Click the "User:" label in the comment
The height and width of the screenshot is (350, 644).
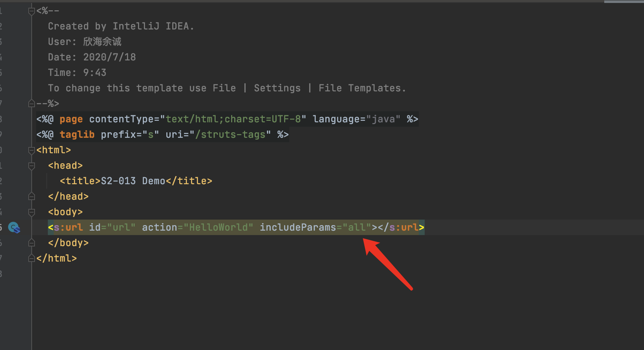(x=62, y=42)
